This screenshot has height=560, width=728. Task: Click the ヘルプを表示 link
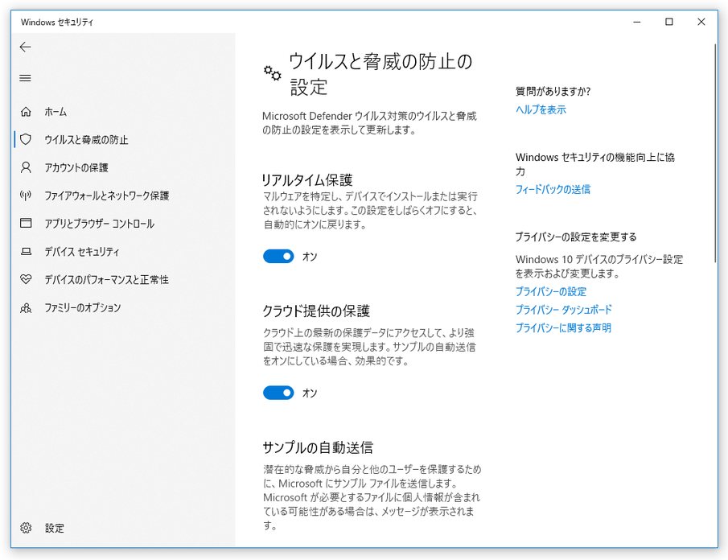541,109
